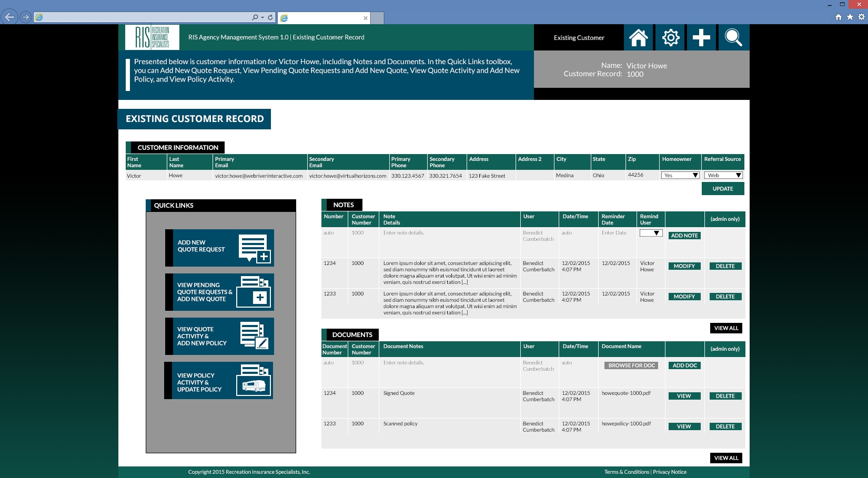Open the Terms & Conditions link

click(x=627, y=472)
